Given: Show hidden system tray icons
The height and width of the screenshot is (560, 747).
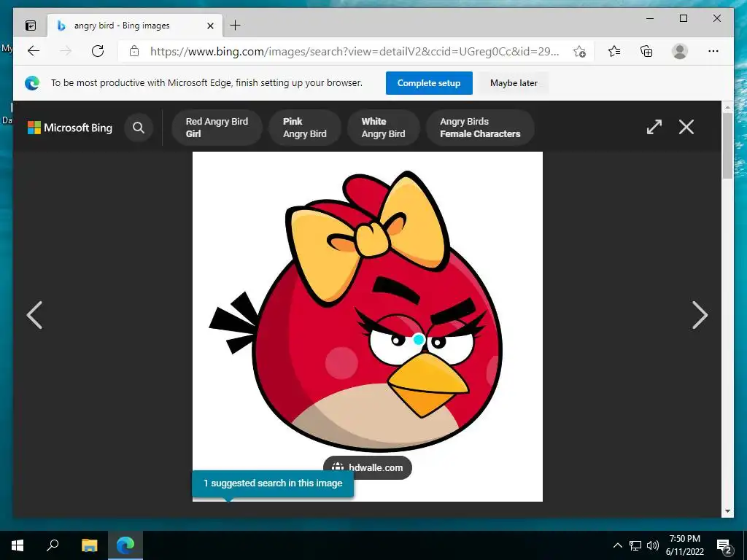Looking at the screenshot, I should (617, 545).
